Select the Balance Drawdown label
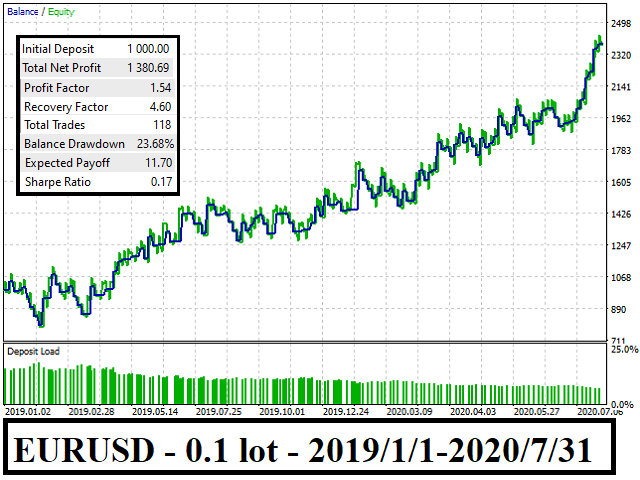This screenshot has height=480, width=640. 74,144
